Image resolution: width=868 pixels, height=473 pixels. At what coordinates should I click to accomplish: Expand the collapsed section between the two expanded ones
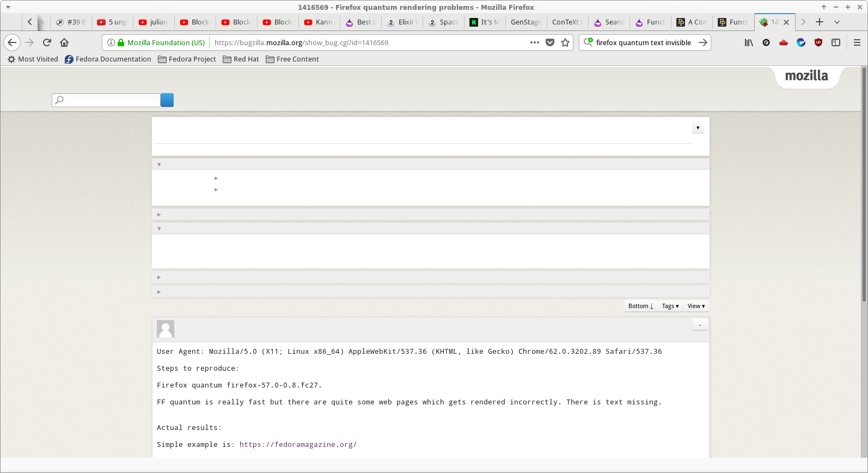[159, 214]
